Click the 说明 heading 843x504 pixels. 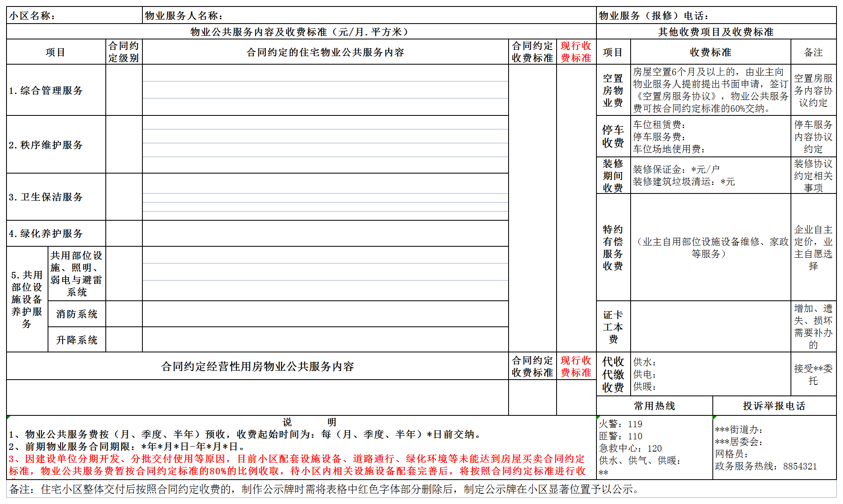(x=309, y=422)
